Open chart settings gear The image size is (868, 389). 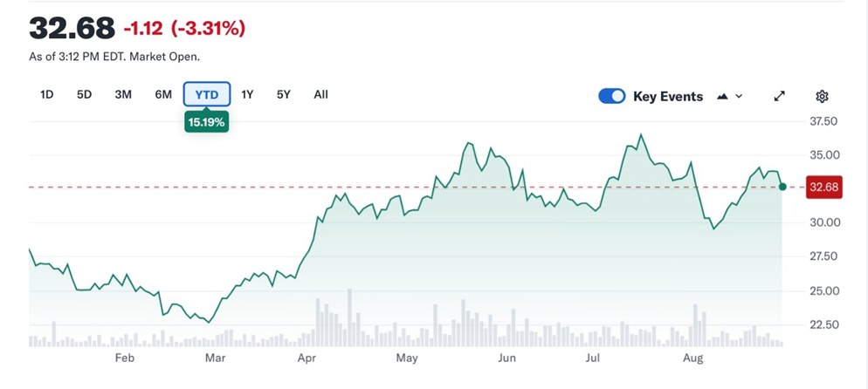click(x=822, y=96)
